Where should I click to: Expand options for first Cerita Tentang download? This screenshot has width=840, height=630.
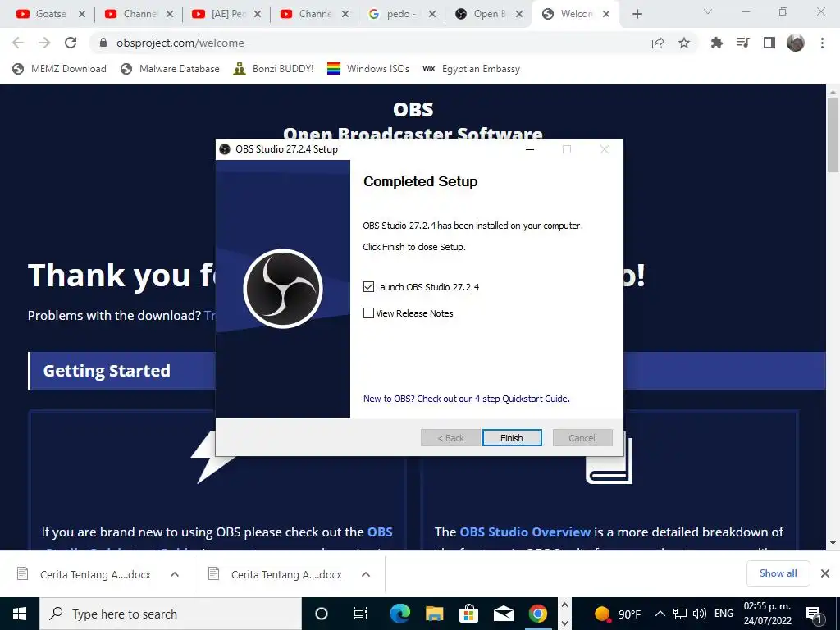(x=175, y=574)
